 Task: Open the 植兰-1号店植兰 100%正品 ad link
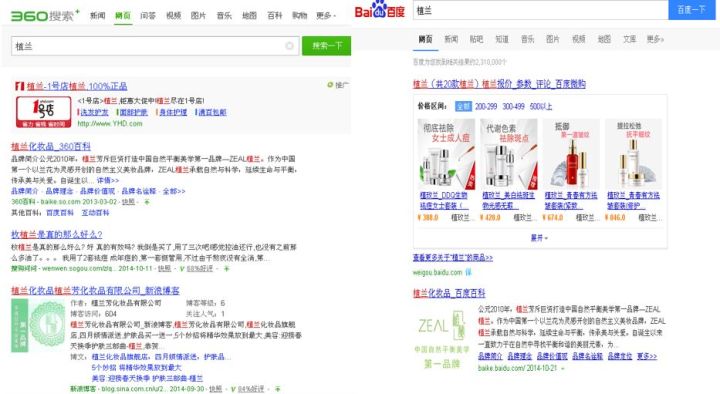(77, 86)
